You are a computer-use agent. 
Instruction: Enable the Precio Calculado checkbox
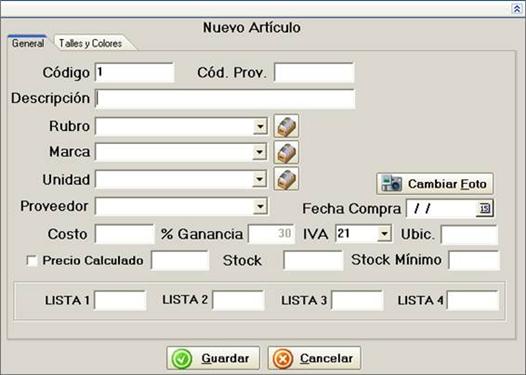click(x=32, y=261)
